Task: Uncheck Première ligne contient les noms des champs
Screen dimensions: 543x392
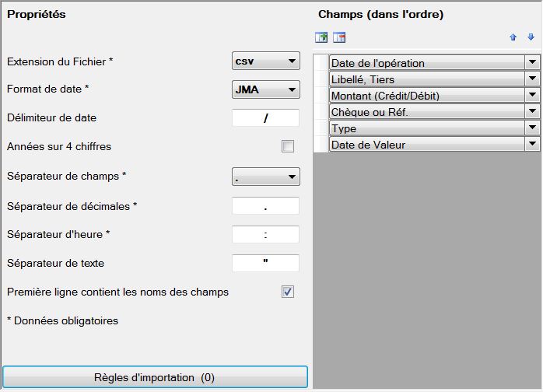Action: tap(288, 292)
